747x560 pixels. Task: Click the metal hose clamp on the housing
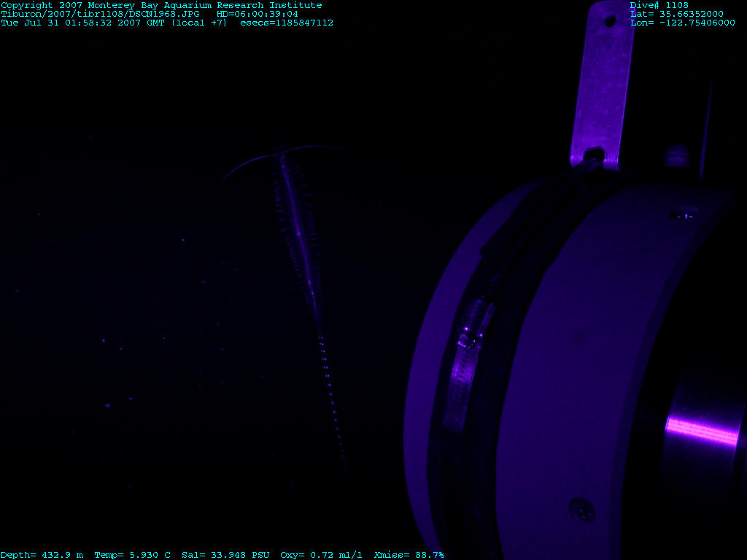coord(465,365)
